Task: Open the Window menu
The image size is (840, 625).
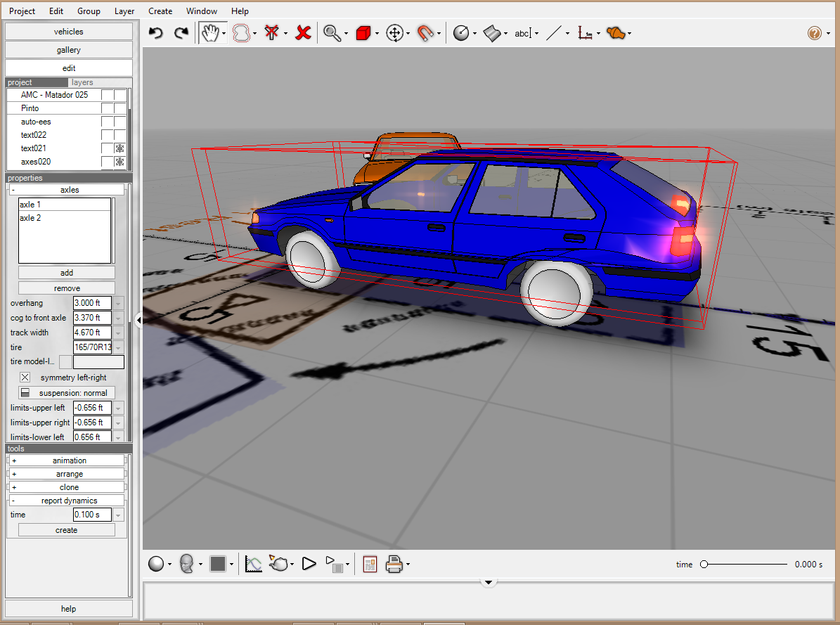Action: tap(202, 11)
